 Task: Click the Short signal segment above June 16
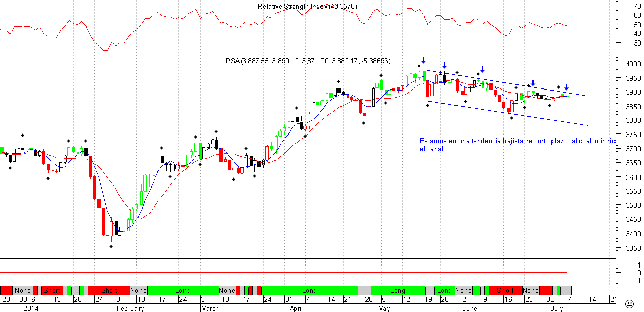pos(505,290)
